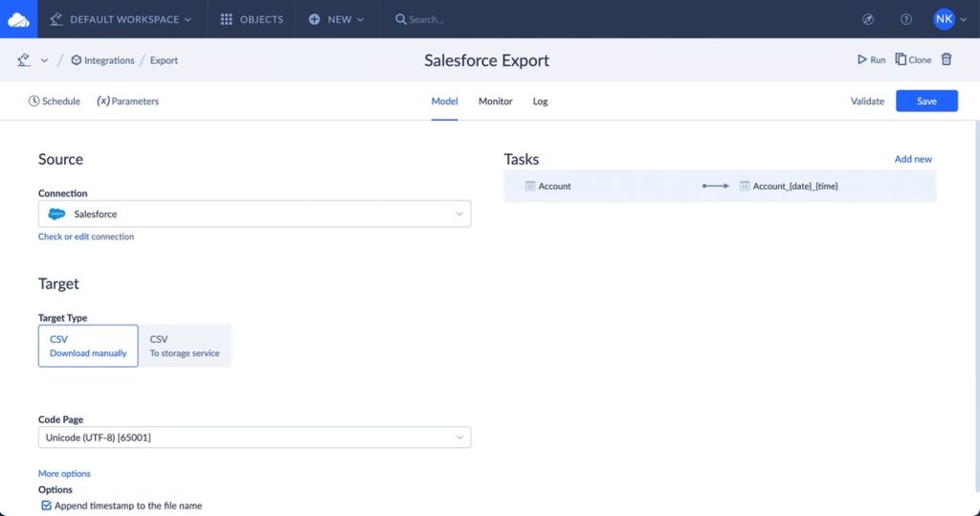Click the Validate button

[x=867, y=101]
